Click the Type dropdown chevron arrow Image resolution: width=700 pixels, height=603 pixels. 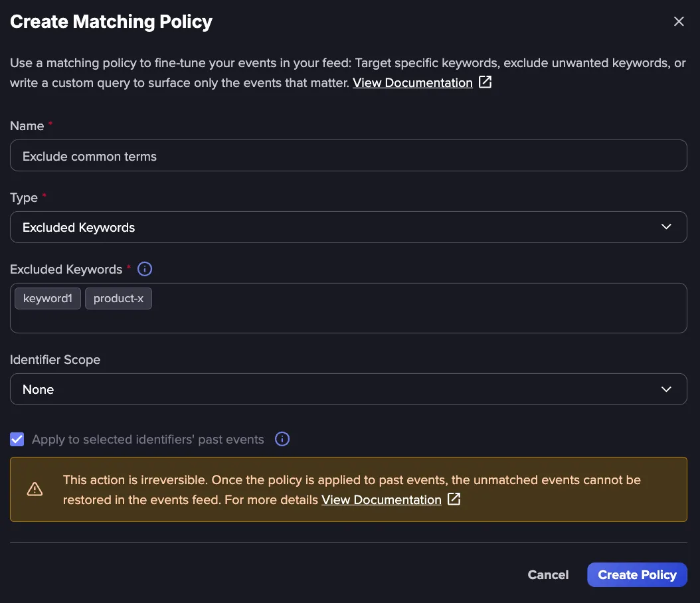(x=666, y=226)
